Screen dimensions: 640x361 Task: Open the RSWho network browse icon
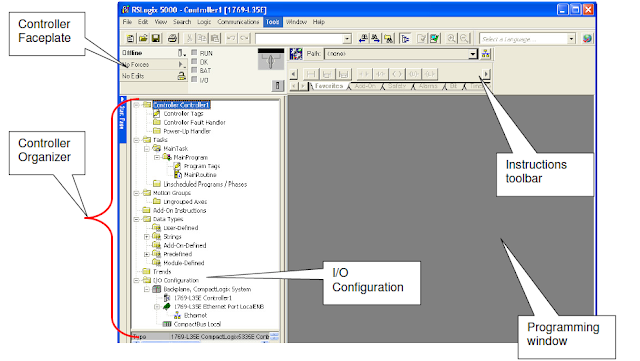coord(486,53)
